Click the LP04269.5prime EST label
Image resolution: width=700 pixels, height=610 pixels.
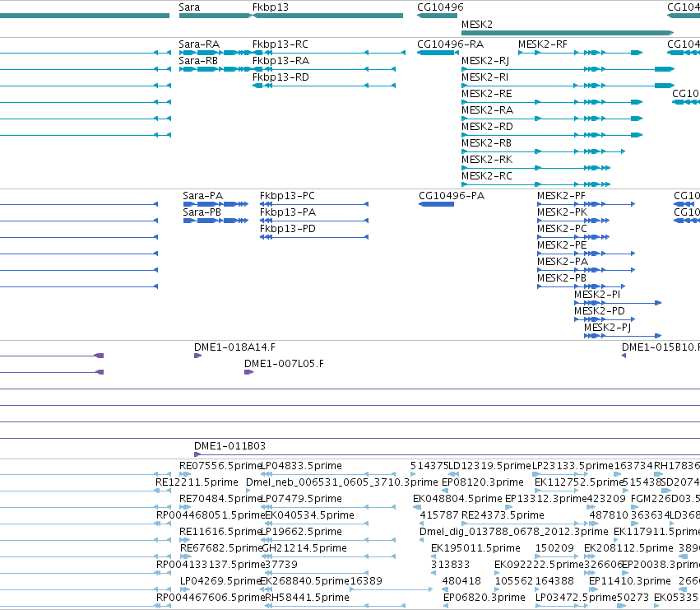click(220, 581)
